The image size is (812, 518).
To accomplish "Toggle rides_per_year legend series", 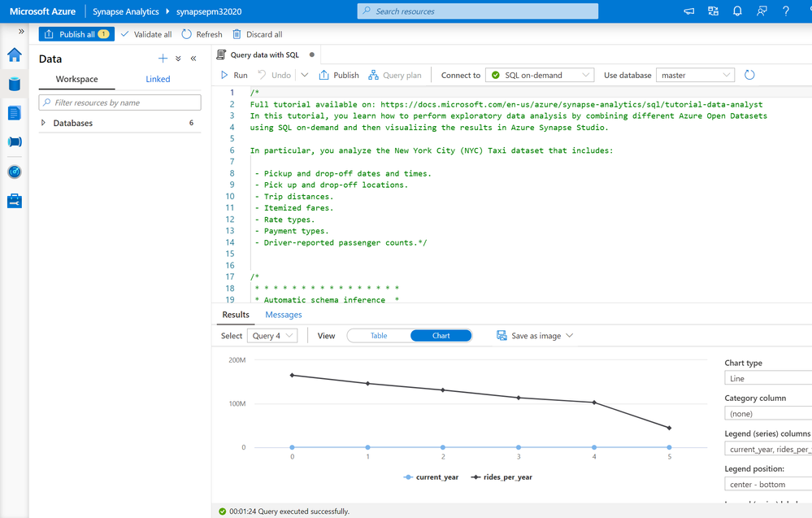I will click(x=502, y=477).
